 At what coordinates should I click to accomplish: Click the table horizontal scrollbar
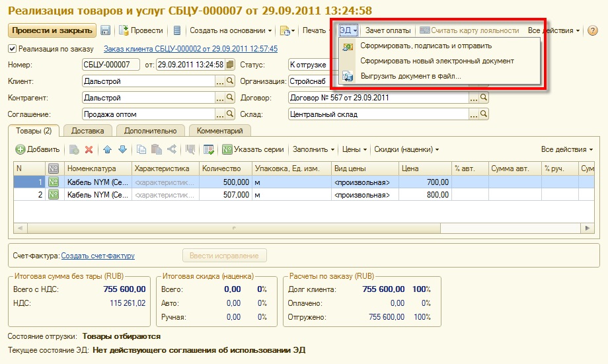tap(234, 228)
